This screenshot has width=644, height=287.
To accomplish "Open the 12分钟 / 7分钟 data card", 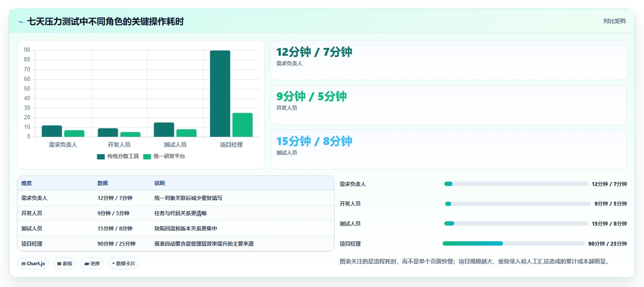I will [449, 60].
